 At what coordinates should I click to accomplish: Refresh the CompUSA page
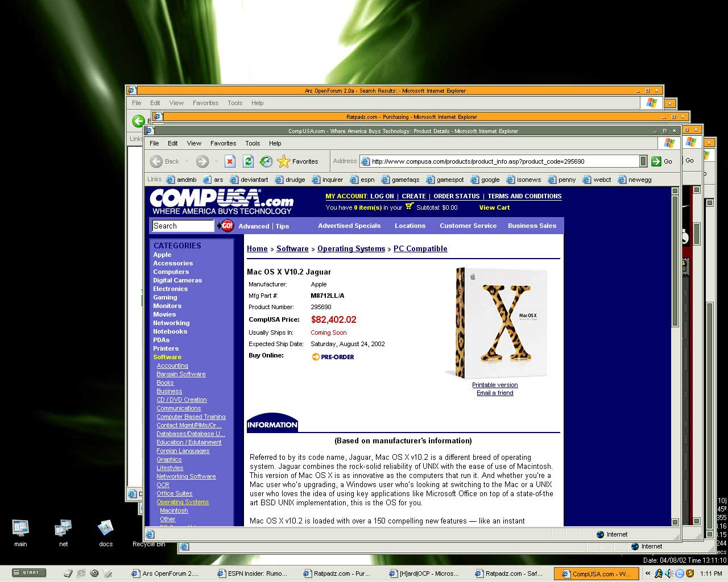(248, 161)
